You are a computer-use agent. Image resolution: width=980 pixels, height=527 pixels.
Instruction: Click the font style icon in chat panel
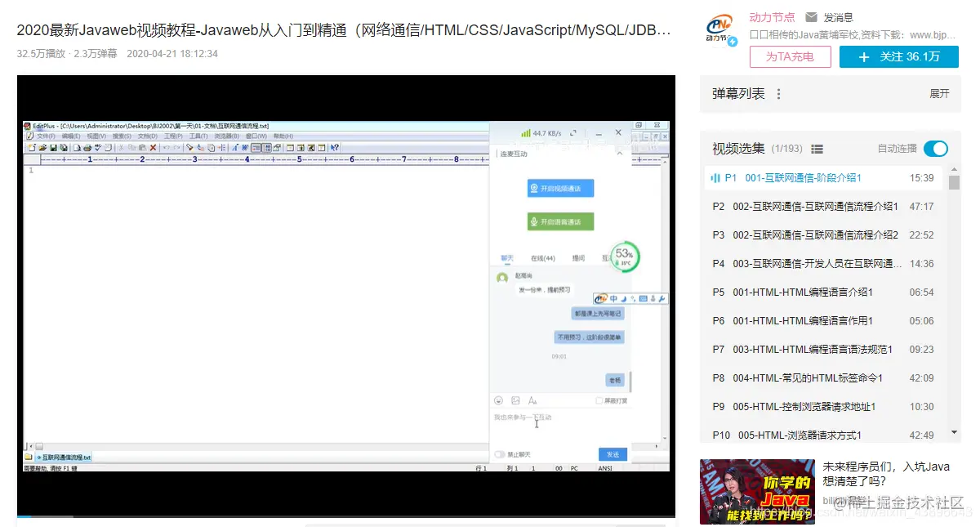[x=532, y=400]
